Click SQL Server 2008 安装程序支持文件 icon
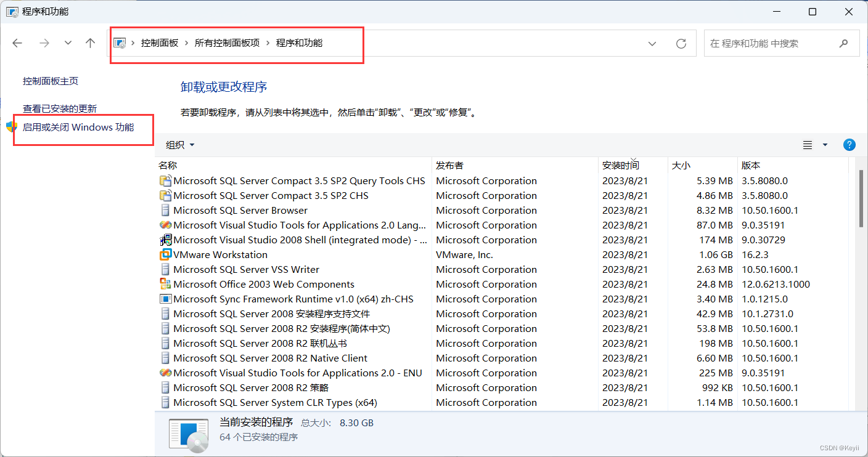This screenshot has height=457, width=868. (x=165, y=314)
